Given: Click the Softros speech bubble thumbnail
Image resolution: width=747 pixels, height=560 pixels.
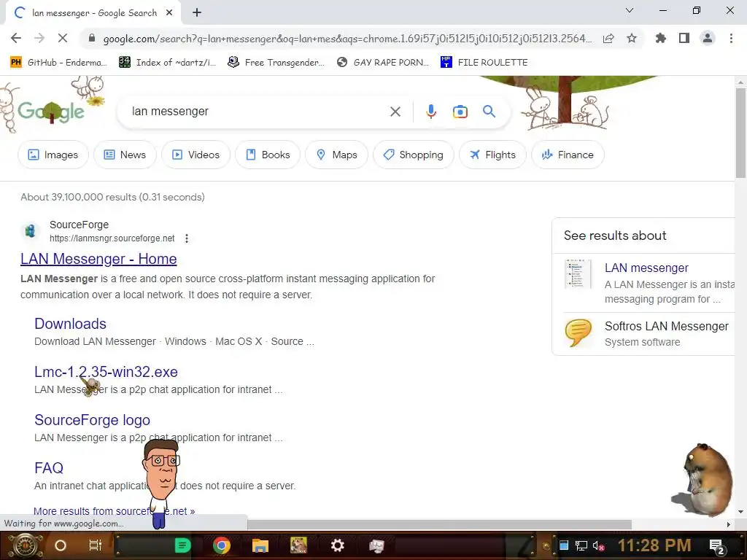Looking at the screenshot, I should [578, 332].
